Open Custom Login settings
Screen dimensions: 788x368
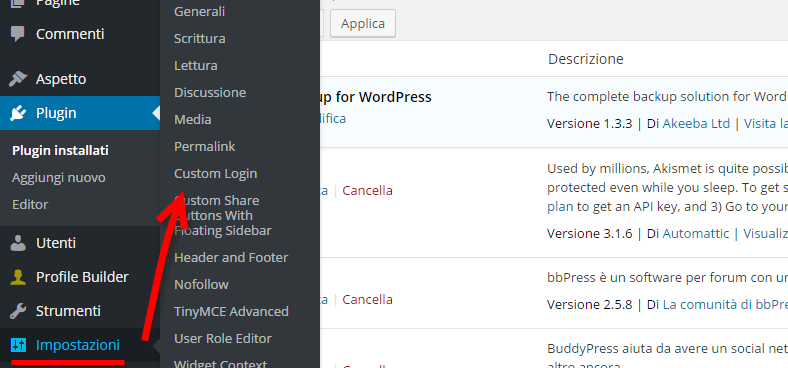[x=216, y=173]
